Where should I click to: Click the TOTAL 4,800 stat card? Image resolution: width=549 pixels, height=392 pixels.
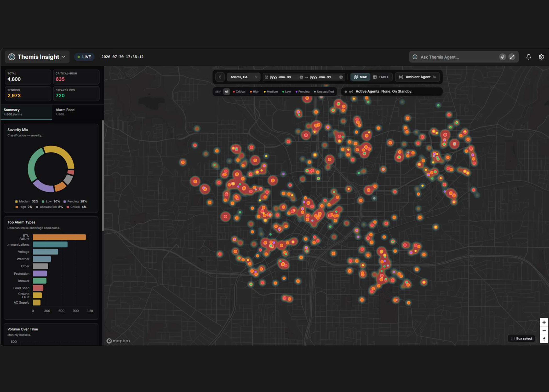(28, 77)
